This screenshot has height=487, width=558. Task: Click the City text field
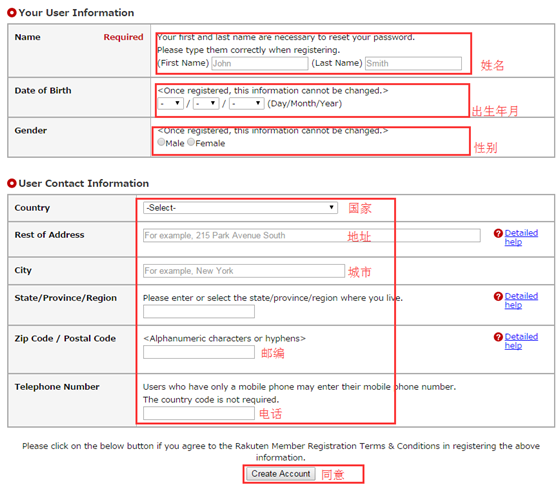click(x=244, y=271)
